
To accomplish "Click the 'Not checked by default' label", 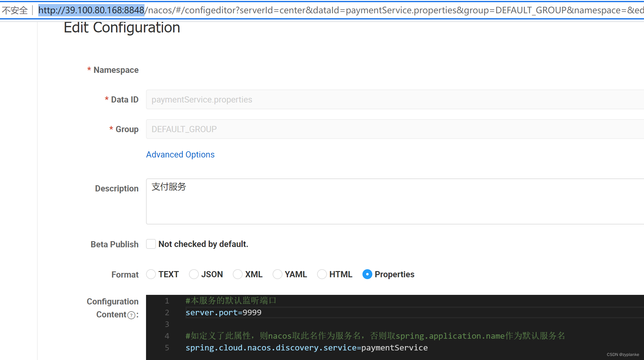I will tap(203, 244).
